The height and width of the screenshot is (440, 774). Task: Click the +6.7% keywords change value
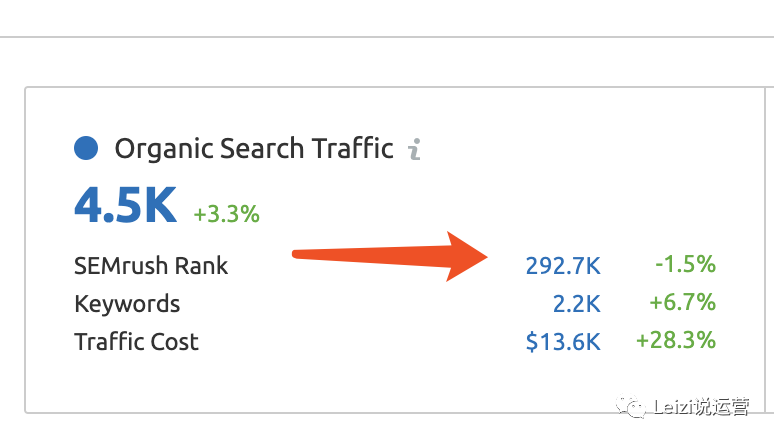[682, 302]
